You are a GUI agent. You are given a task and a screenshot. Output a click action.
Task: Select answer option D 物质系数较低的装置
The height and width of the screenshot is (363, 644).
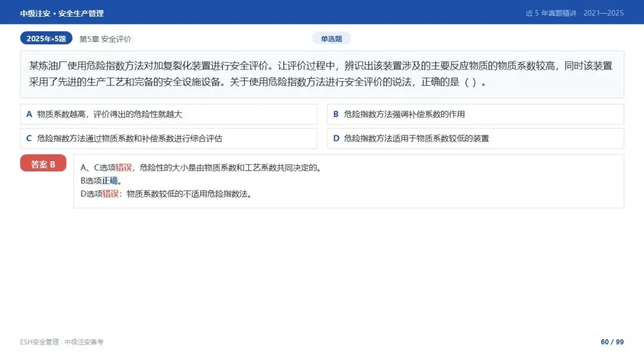(475, 139)
